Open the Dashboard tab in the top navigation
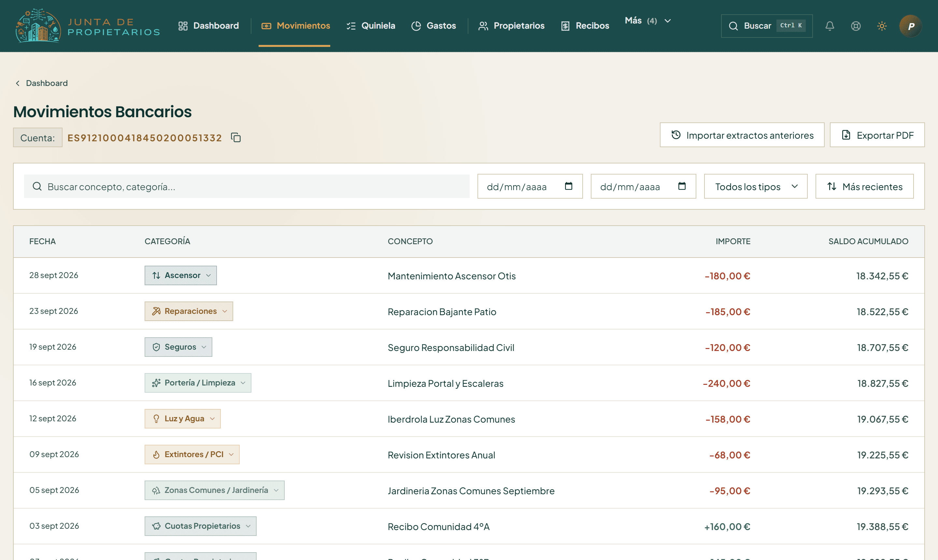 208,26
